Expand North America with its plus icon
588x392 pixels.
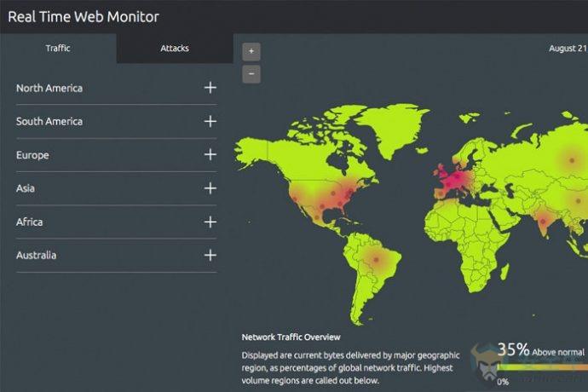click(x=210, y=88)
